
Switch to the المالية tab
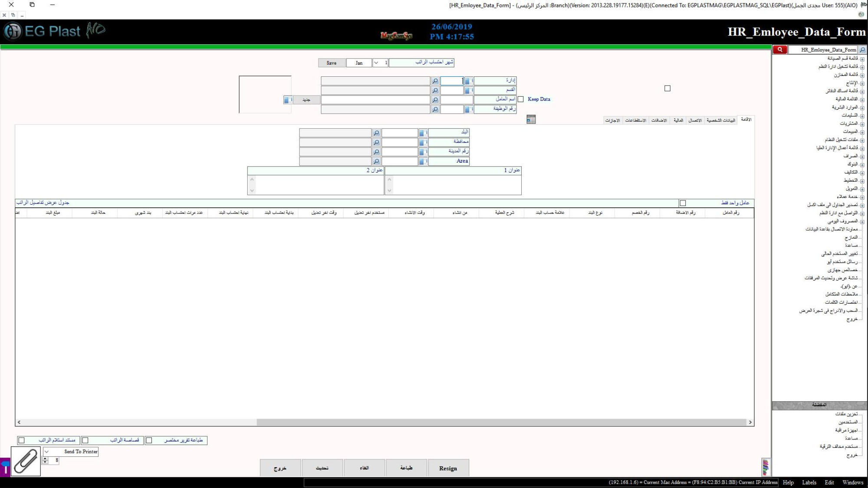point(678,120)
